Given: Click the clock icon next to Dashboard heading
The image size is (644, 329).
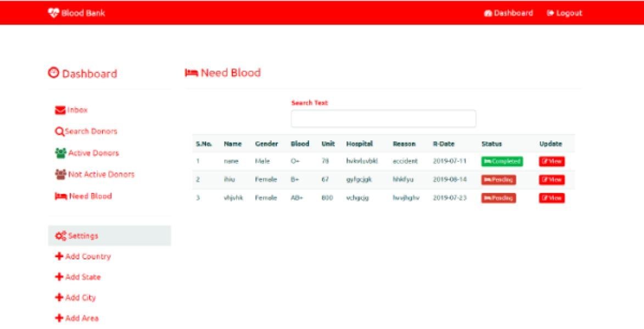Looking at the screenshot, I should pyautogui.click(x=54, y=72).
